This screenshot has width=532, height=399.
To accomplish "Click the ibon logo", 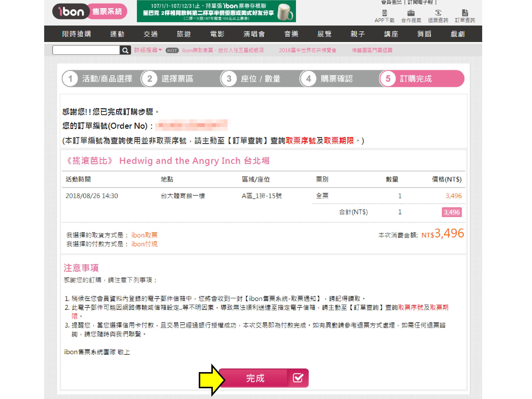I will coord(71,11).
